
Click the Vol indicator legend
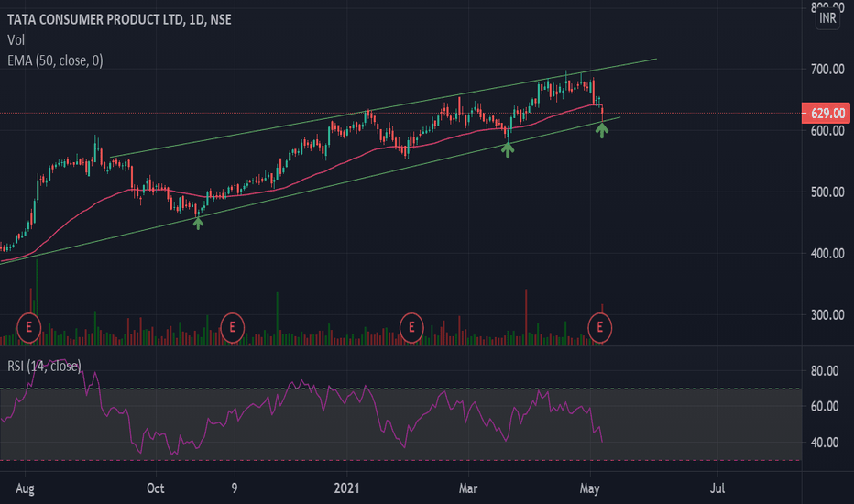click(x=16, y=39)
